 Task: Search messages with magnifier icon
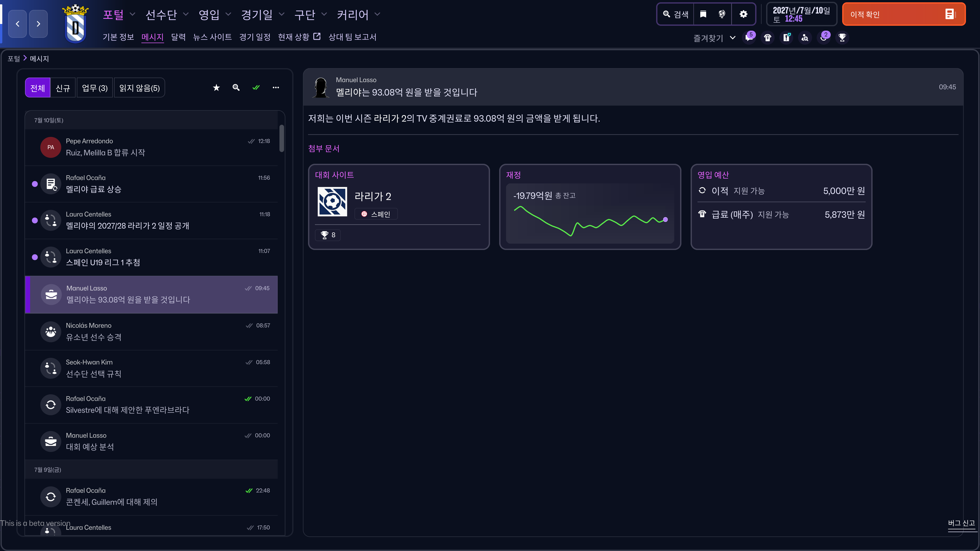pos(236,88)
